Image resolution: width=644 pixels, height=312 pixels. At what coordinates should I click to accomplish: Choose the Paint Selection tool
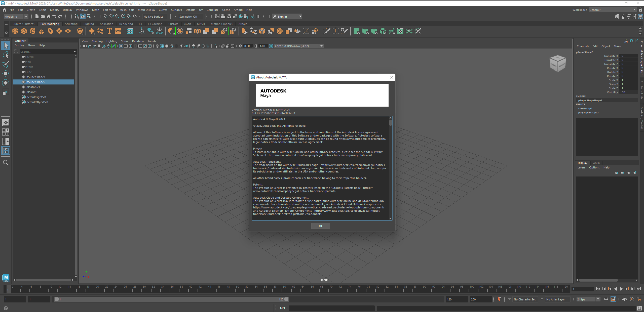point(6,64)
